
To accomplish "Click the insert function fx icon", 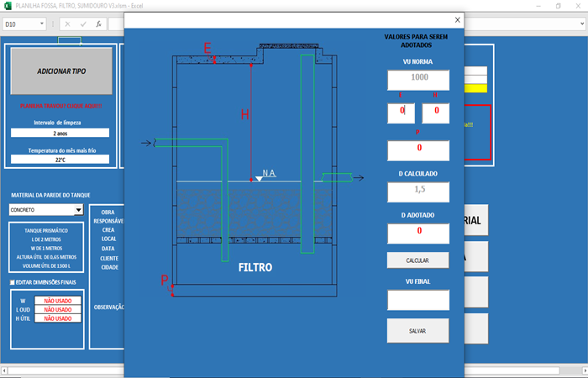I will pyautogui.click(x=98, y=24).
